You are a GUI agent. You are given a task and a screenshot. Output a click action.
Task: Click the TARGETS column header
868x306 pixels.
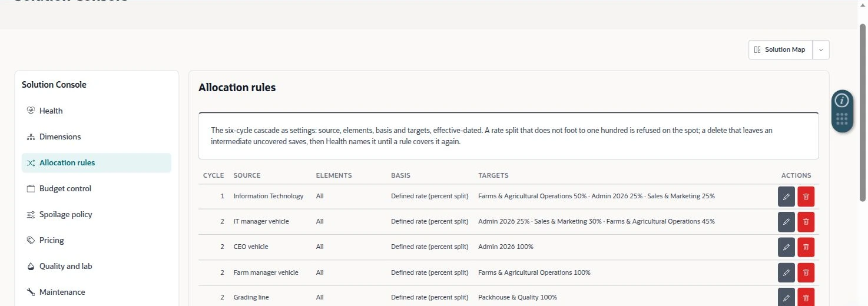pos(493,175)
